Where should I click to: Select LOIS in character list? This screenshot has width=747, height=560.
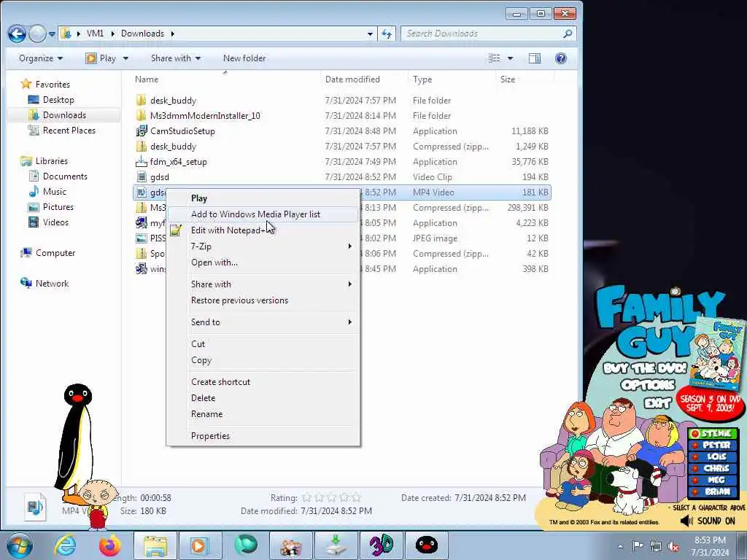point(713,456)
